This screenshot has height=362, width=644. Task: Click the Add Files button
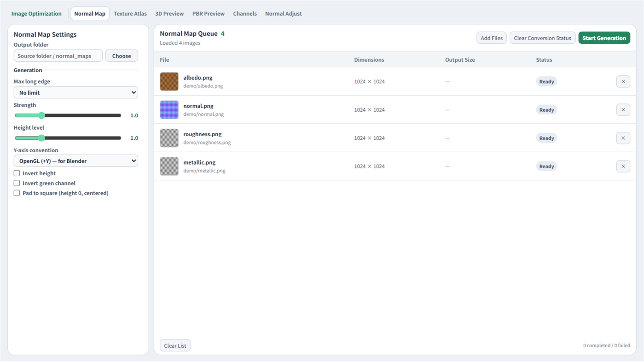click(492, 38)
